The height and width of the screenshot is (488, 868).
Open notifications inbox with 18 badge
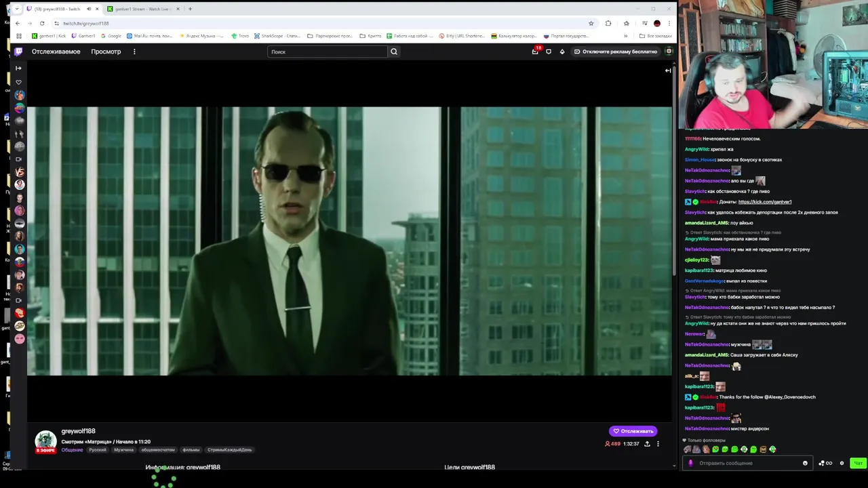[535, 52]
